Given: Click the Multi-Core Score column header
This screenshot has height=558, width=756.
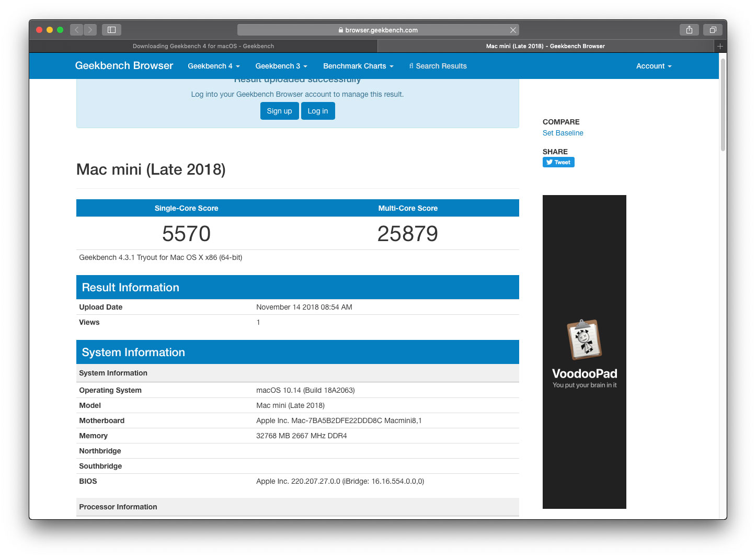Looking at the screenshot, I should (408, 208).
